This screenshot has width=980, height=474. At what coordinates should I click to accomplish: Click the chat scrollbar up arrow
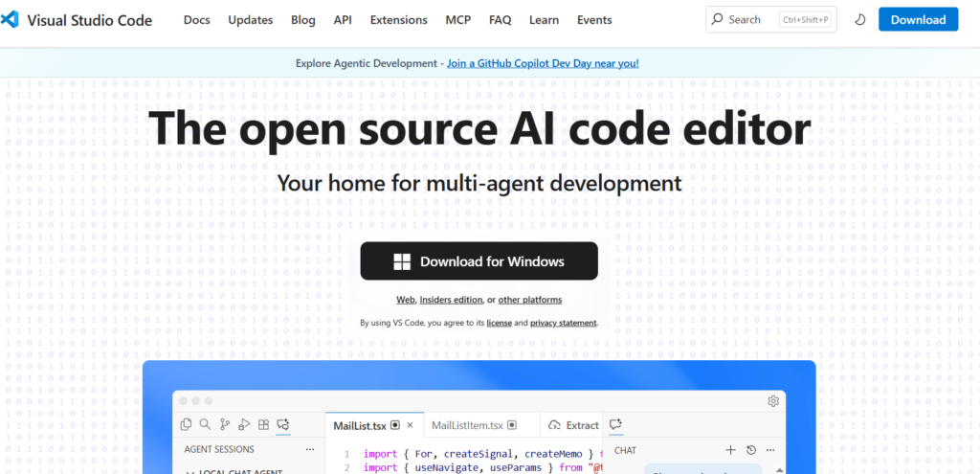pos(779,469)
